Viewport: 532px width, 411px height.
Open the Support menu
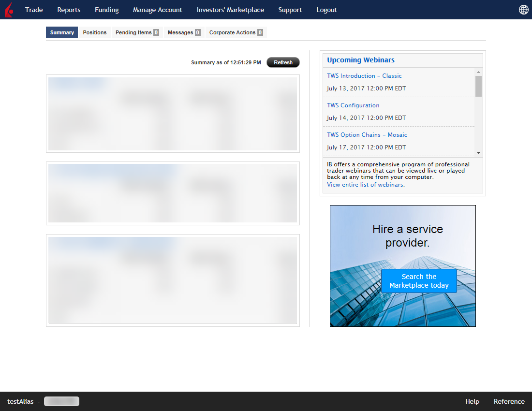[x=290, y=10]
